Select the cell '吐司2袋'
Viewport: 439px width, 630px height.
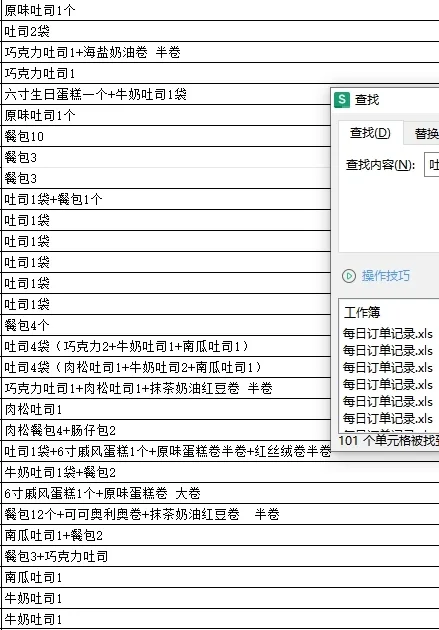point(220,31)
